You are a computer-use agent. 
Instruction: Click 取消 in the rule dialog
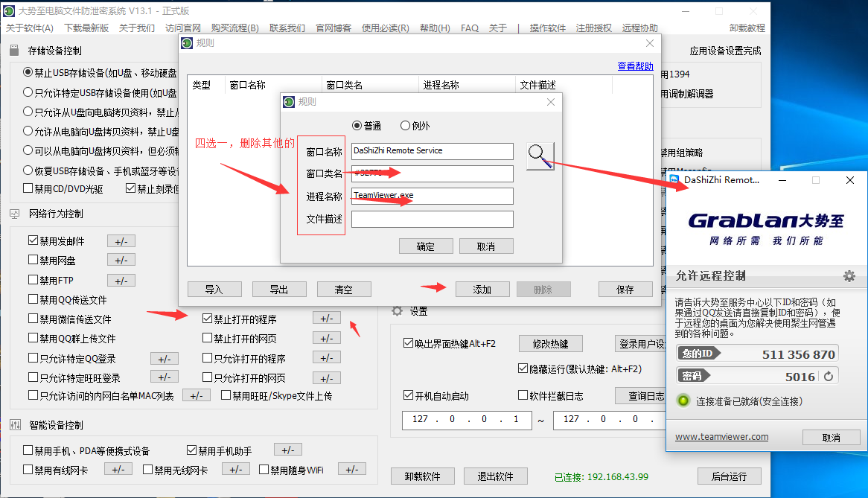[486, 246]
